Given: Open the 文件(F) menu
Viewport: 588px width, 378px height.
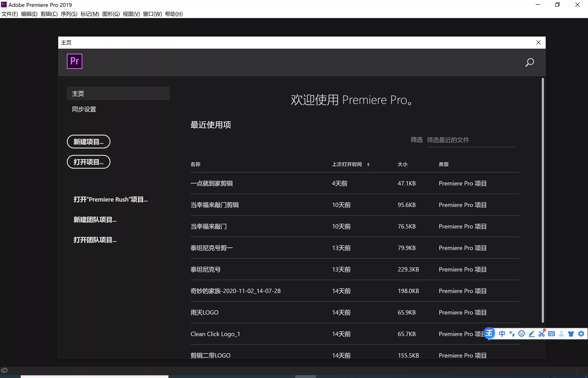Looking at the screenshot, I should point(9,14).
